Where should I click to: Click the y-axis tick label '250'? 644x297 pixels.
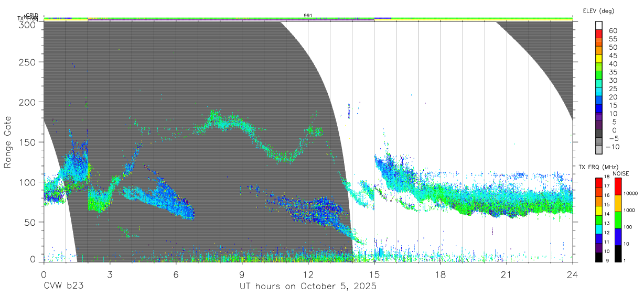pyautogui.click(x=28, y=62)
